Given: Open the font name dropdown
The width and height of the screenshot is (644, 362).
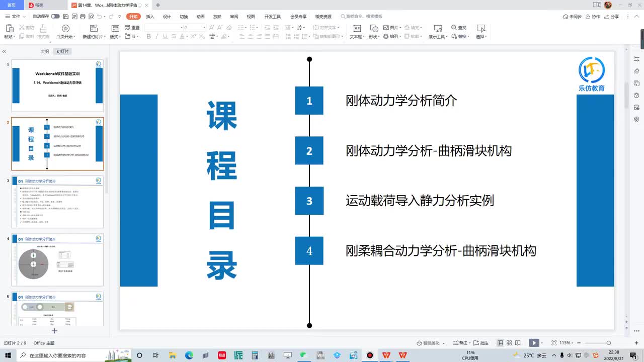Looking at the screenshot, I should (x=182, y=28).
